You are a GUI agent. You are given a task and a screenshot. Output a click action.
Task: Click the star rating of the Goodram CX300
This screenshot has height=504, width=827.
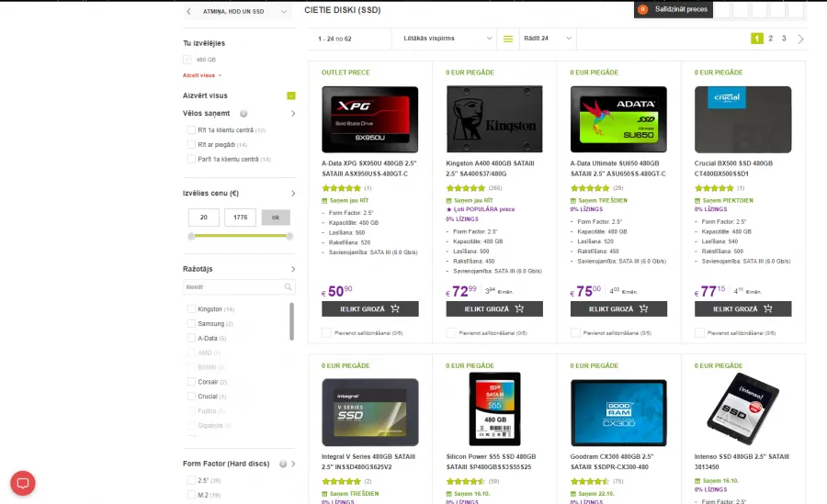(x=590, y=481)
